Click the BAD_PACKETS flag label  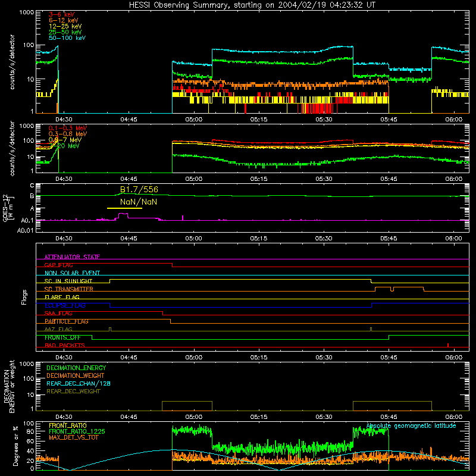tap(65, 345)
